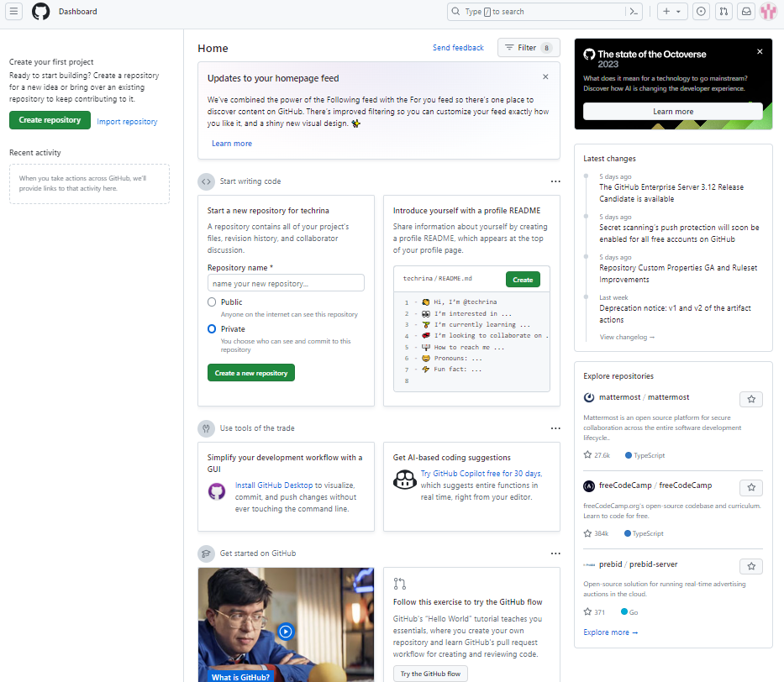Click the freeCodeCamp 384k star count
Viewport: 784px width, 682px height.
(x=596, y=533)
